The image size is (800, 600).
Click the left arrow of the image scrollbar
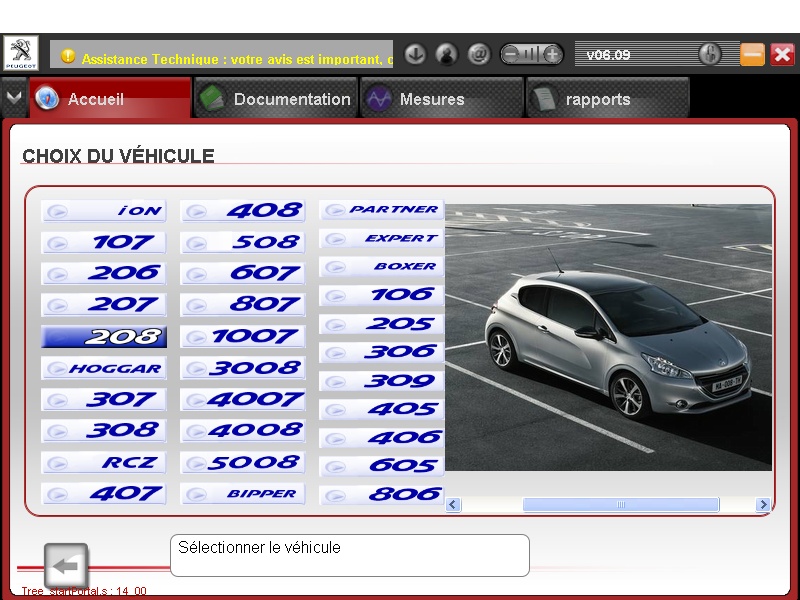pyautogui.click(x=453, y=505)
